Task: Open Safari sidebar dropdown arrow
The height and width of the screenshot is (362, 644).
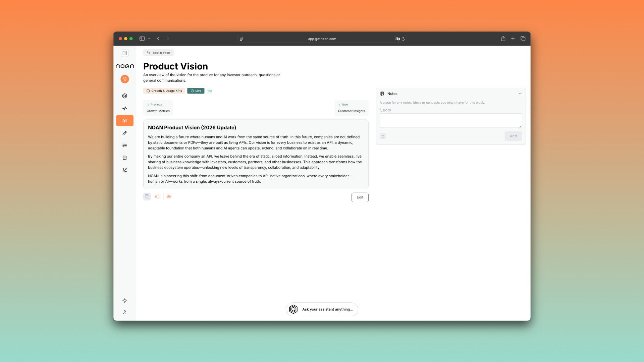Action: click(x=149, y=39)
